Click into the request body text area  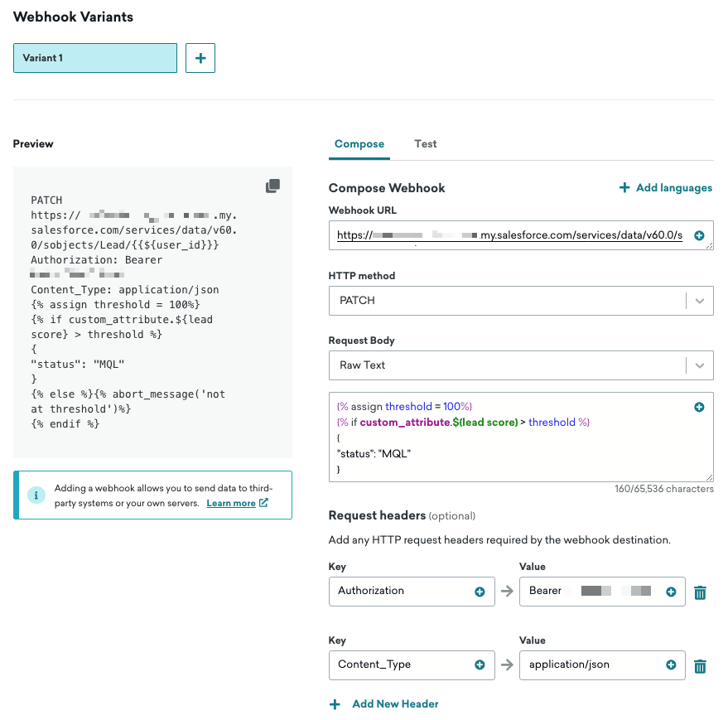tap(521, 437)
